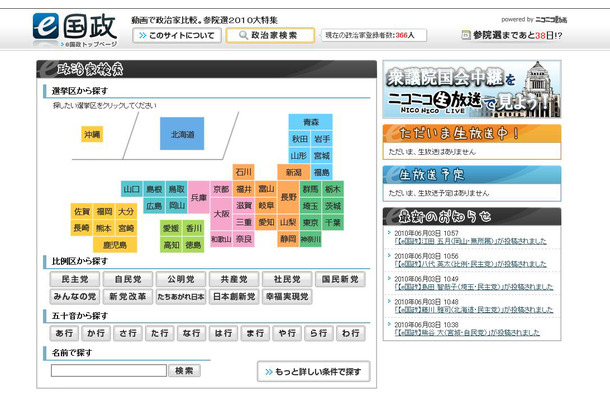Select 愛媛 district tile
Viewport: 610px width, 400px height.
pos(171,228)
